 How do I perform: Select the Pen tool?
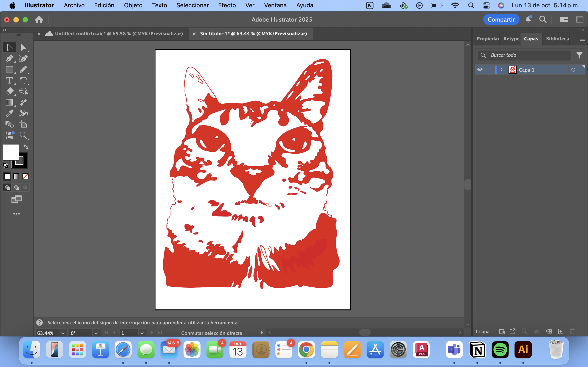tap(9, 58)
